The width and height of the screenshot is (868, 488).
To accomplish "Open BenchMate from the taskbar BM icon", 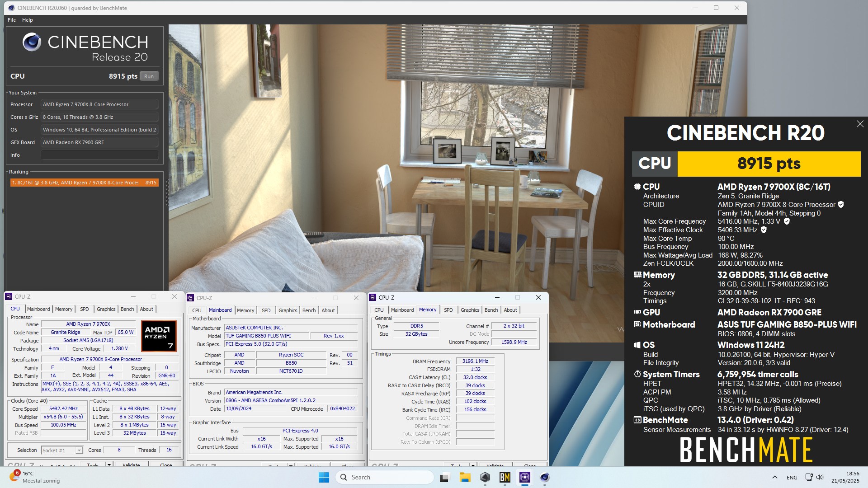I will [x=505, y=477].
